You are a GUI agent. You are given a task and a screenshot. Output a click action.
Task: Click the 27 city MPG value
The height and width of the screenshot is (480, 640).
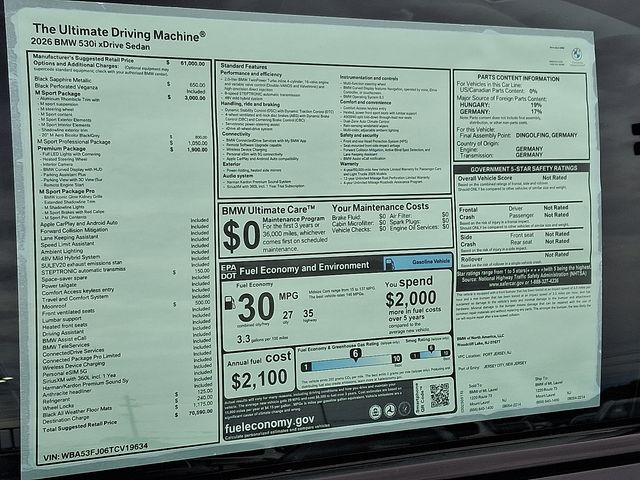click(x=287, y=315)
